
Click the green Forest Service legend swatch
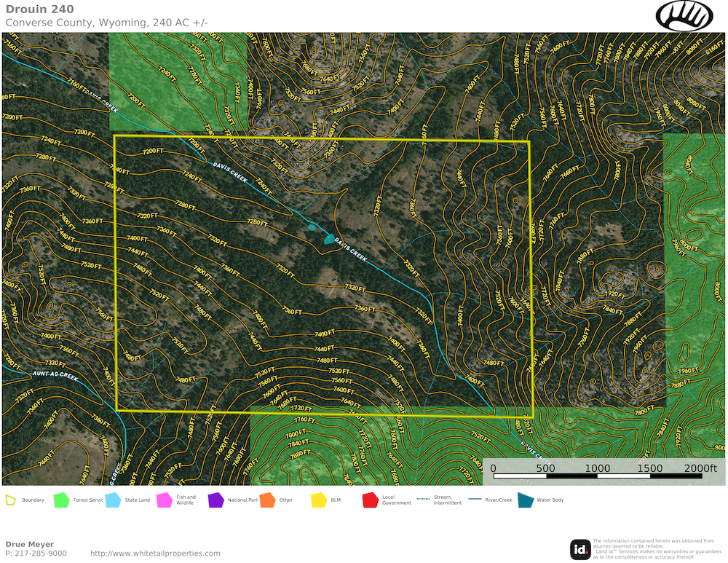(x=61, y=500)
